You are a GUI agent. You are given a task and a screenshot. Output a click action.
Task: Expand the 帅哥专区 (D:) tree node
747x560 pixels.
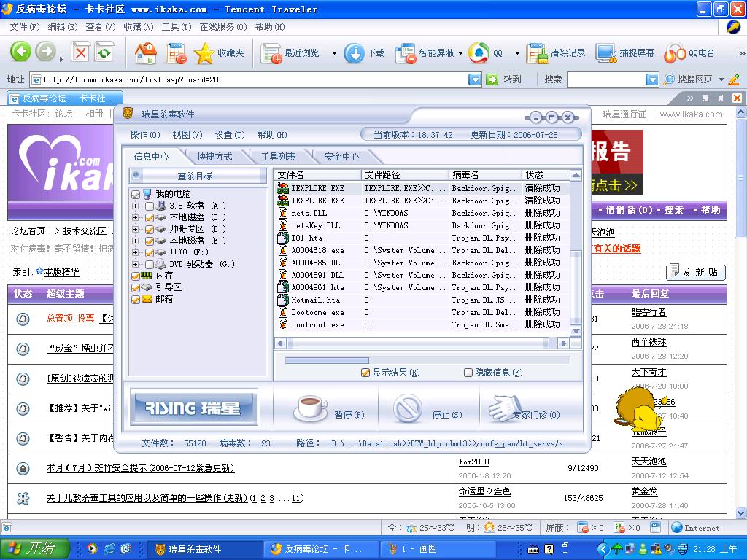[x=135, y=229]
